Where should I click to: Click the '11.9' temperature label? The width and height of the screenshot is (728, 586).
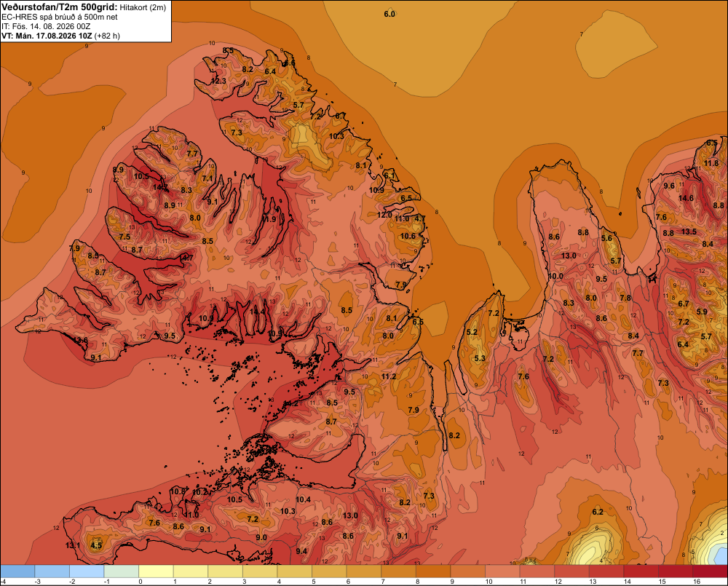[269, 219]
